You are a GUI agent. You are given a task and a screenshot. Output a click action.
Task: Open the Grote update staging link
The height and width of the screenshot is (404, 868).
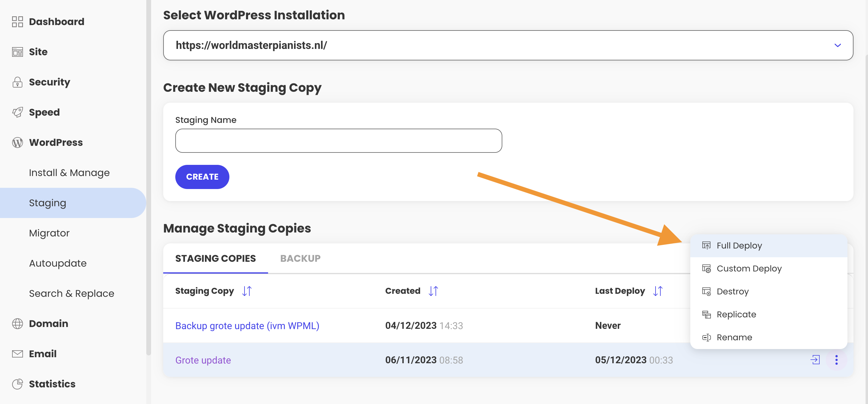click(203, 360)
